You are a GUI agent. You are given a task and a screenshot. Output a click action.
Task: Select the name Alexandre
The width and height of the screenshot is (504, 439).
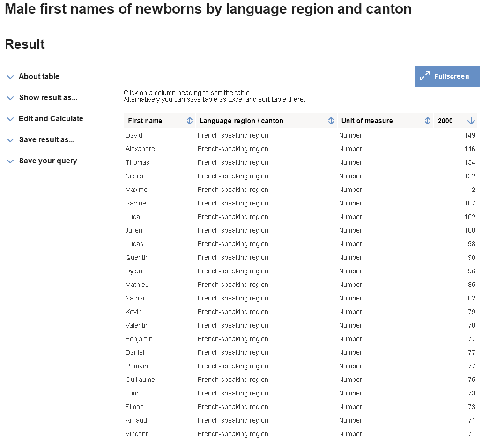[x=140, y=149]
